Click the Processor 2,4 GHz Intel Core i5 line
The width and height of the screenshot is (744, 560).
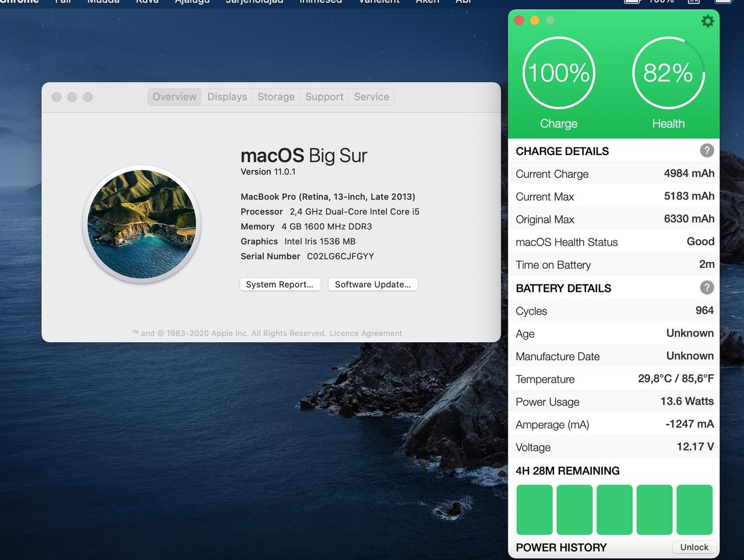coord(330,212)
